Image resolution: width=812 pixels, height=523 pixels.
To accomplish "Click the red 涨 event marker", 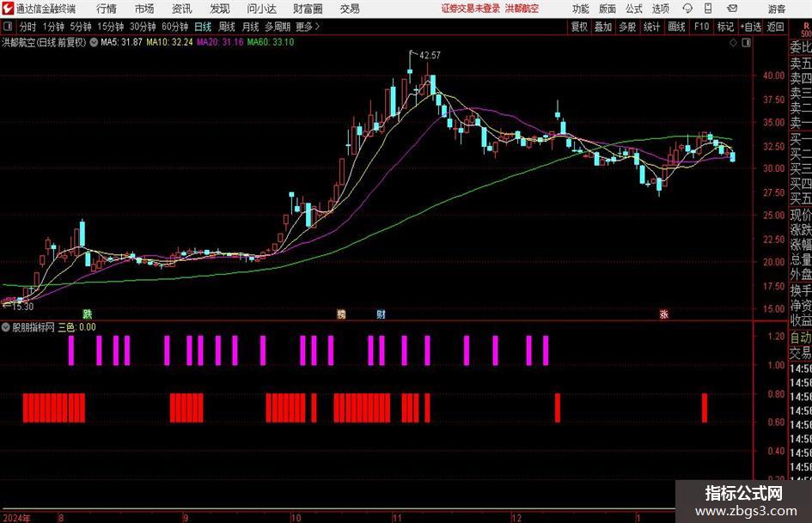I will click(x=664, y=313).
